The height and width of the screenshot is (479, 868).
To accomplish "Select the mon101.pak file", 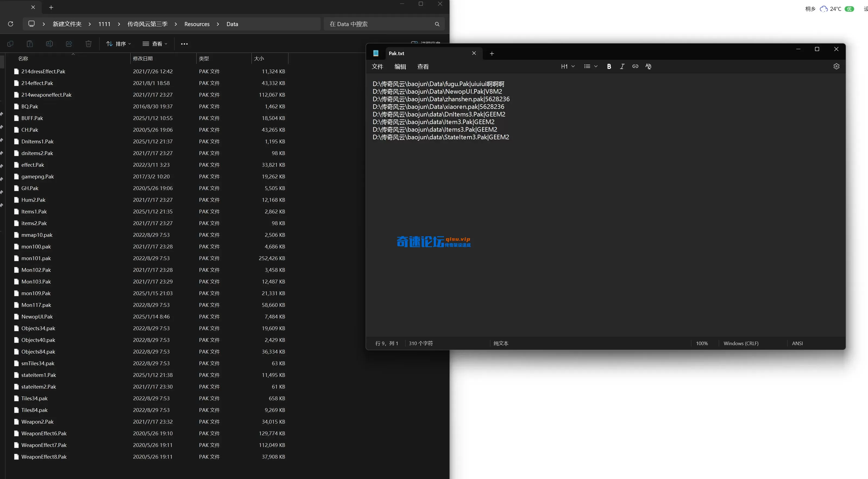I will coord(36,258).
